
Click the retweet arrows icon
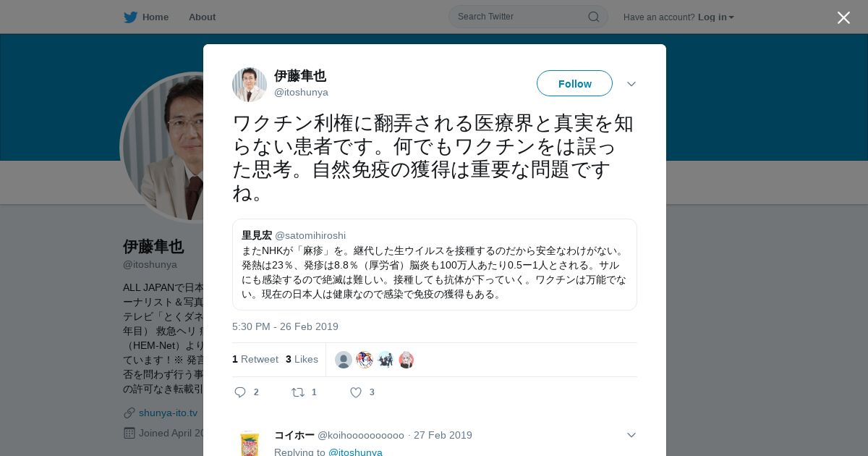tap(298, 392)
